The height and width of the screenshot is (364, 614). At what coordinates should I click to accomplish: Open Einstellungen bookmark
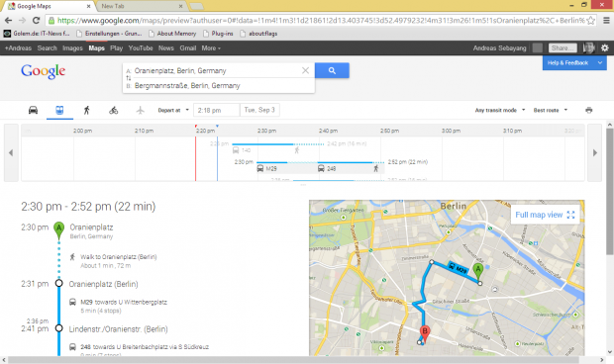click(109, 34)
